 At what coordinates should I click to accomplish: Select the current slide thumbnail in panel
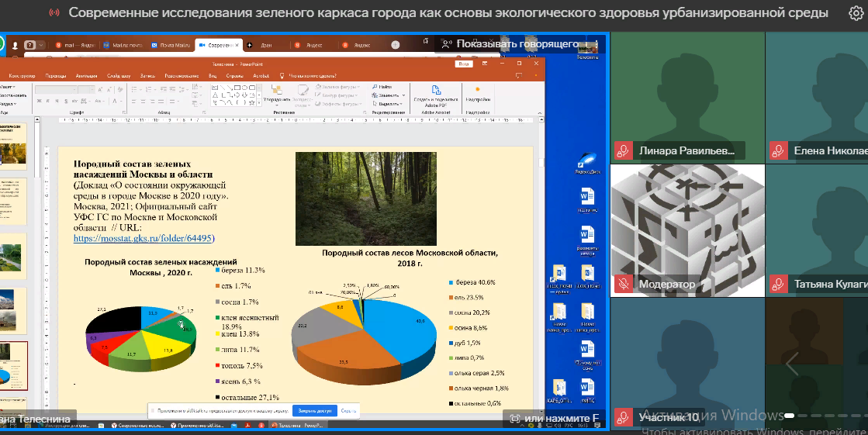[x=15, y=368]
